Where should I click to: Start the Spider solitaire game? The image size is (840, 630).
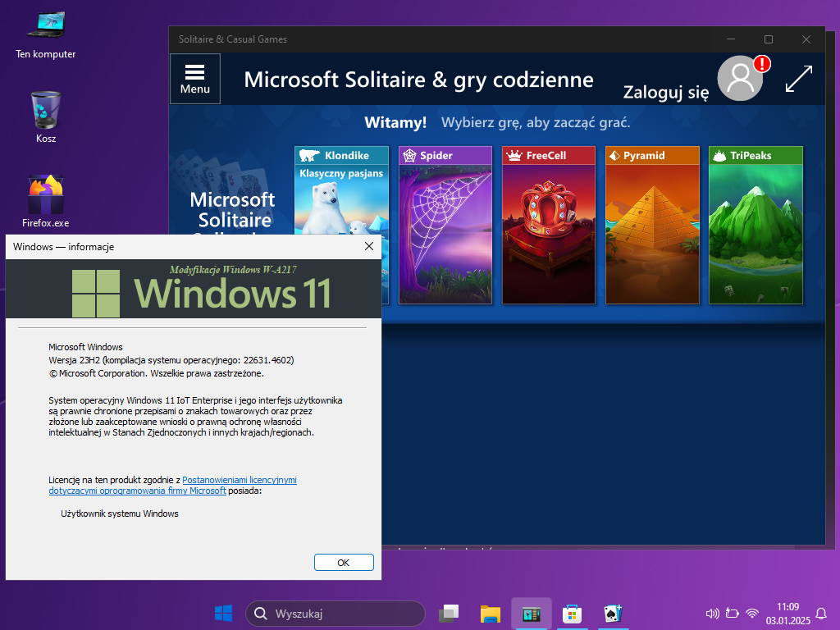[x=445, y=225]
